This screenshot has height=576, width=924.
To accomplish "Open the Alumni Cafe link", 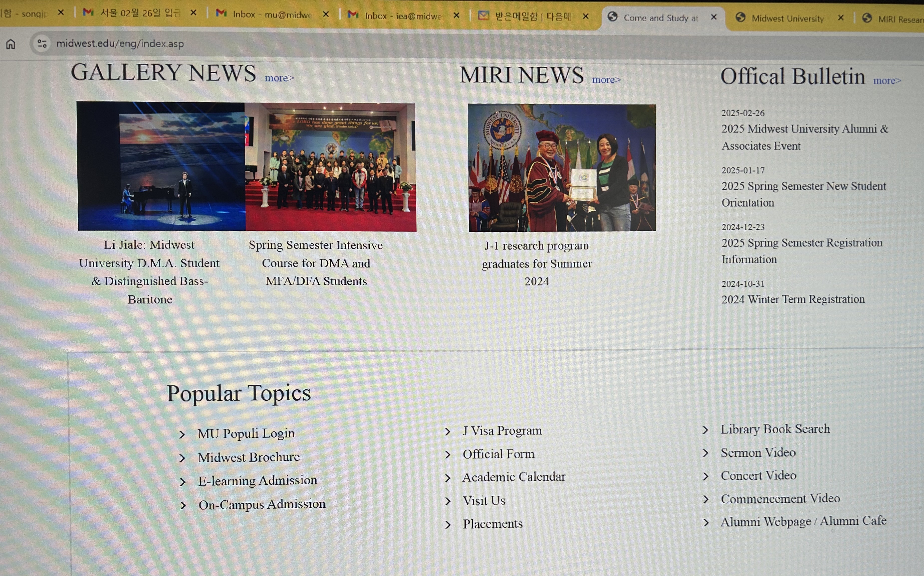I will click(853, 521).
